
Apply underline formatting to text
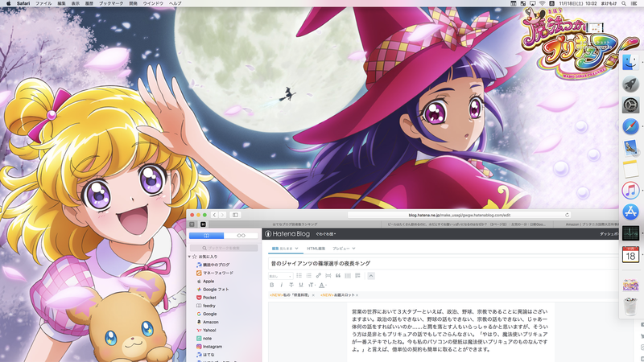click(301, 285)
